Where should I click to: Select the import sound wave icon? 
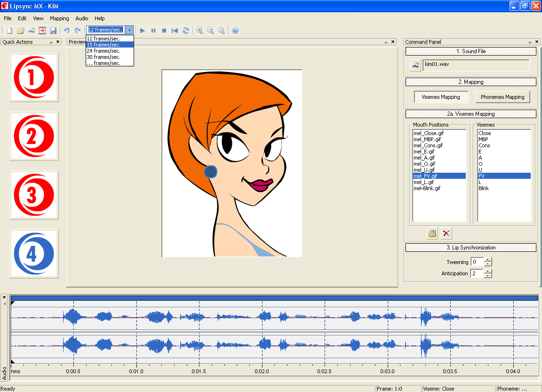point(32,30)
